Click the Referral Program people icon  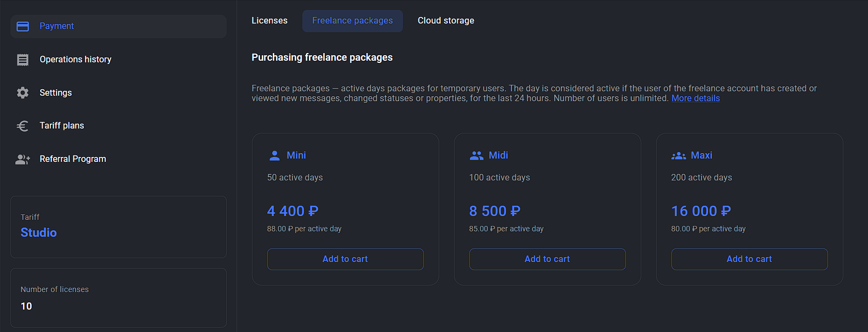click(x=22, y=159)
